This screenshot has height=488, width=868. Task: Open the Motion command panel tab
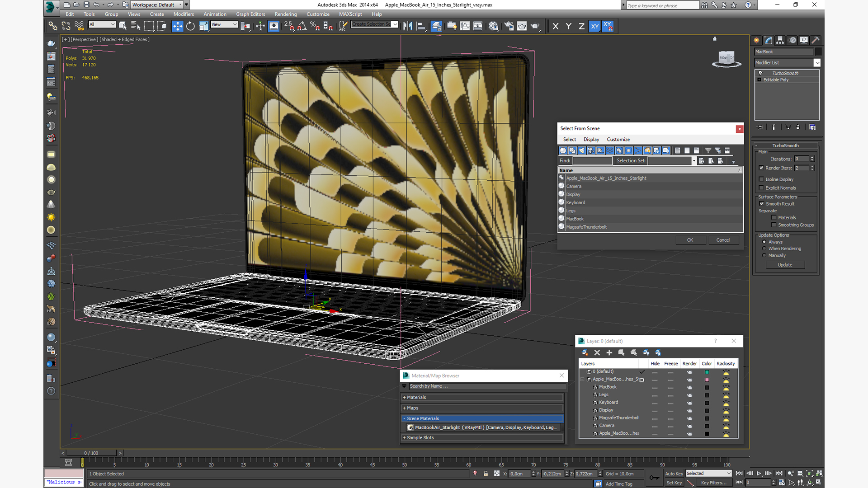pyautogui.click(x=793, y=40)
